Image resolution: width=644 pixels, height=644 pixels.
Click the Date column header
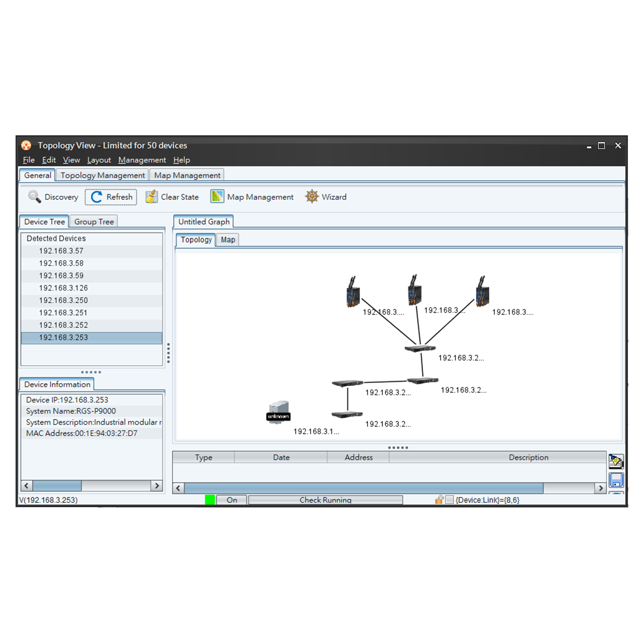pos(281,457)
